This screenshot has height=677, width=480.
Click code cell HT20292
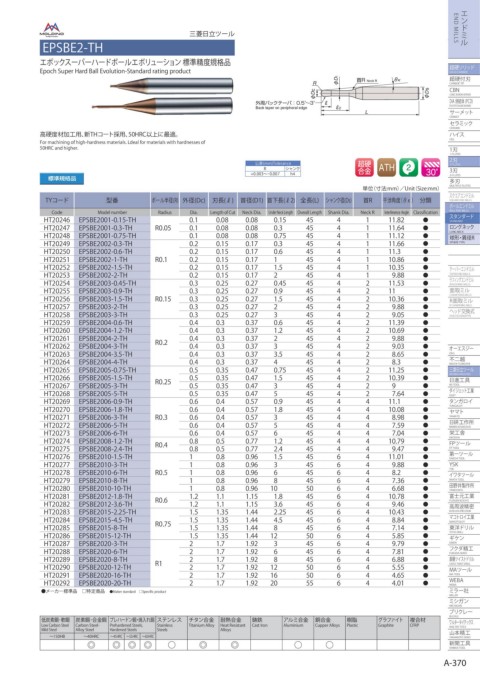tap(57, 583)
